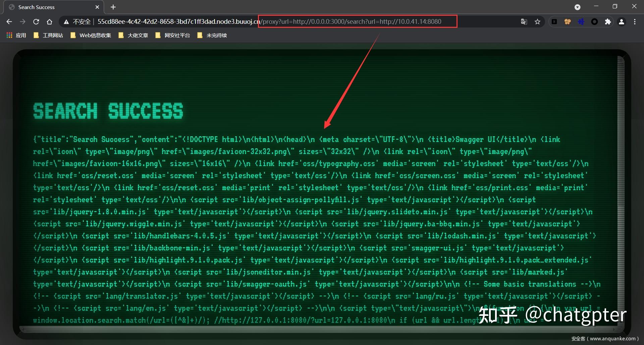Bookmark this page with the star

tap(537, 21)
